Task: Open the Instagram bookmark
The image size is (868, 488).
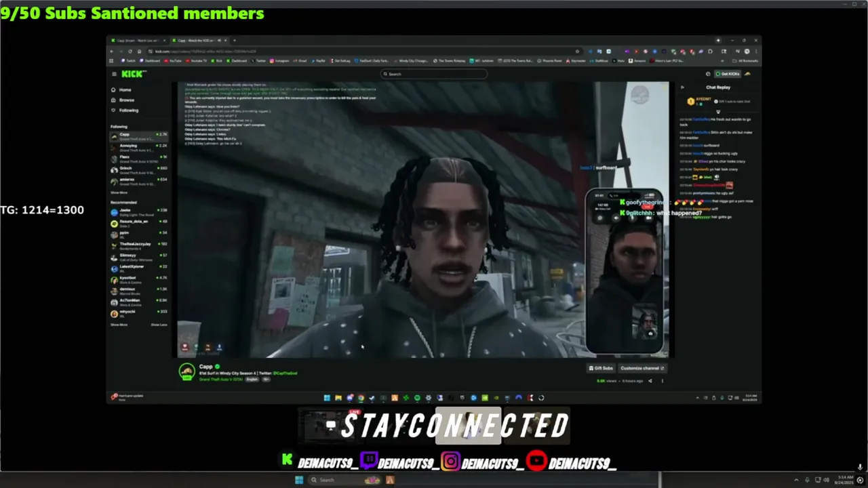Action: coord(280,60)
